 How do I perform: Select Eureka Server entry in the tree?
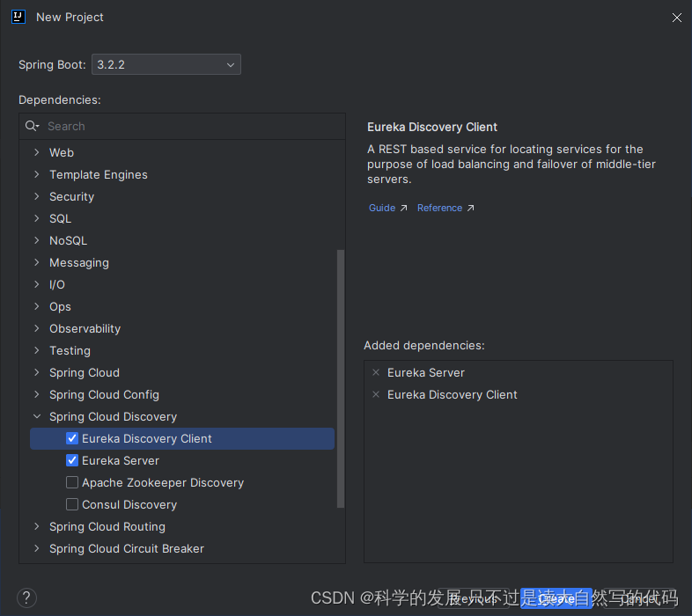click(x=121, y=460)
